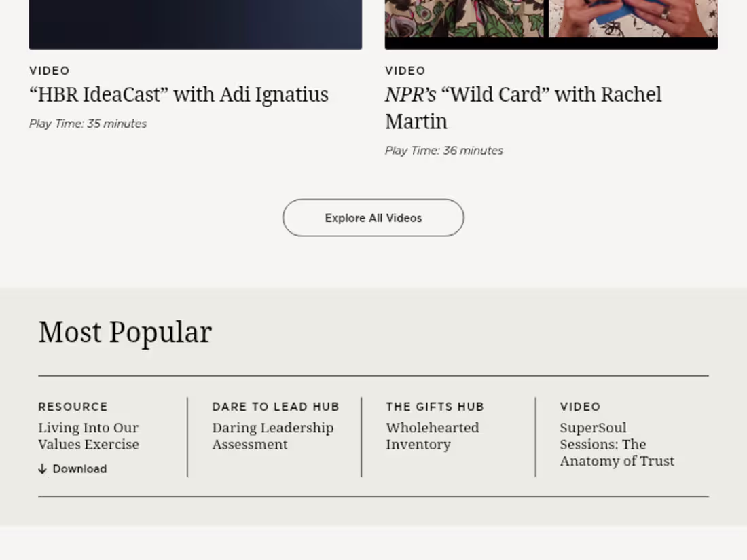This screenshot has height=560, width=747.
Task: Click Play Time: 35 minutes text
Action: pyautogui.click(x=88, y=124)
